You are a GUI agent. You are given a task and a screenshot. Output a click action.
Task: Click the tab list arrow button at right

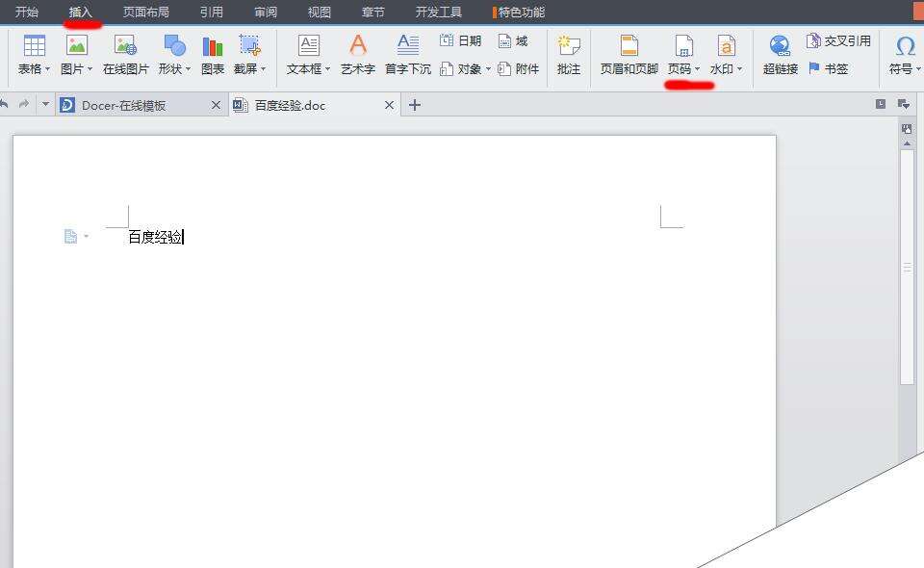[x=904, y=104]
